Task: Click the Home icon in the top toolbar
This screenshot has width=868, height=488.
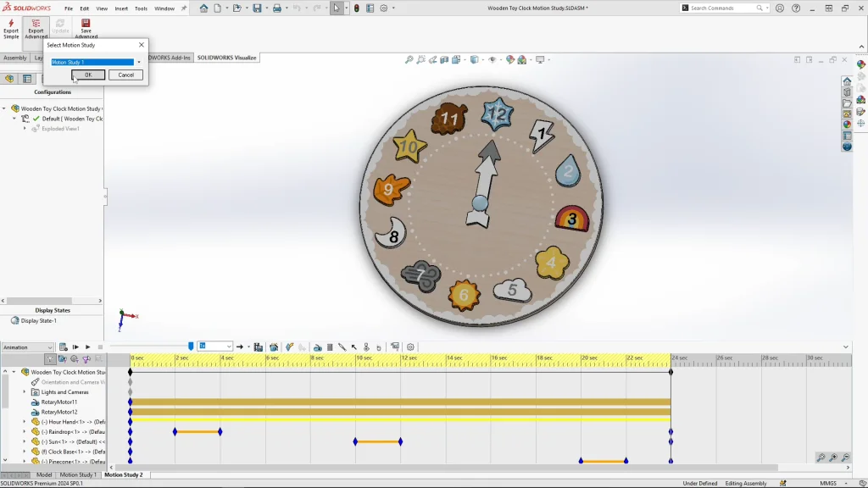Action: (x=203, y=8)
